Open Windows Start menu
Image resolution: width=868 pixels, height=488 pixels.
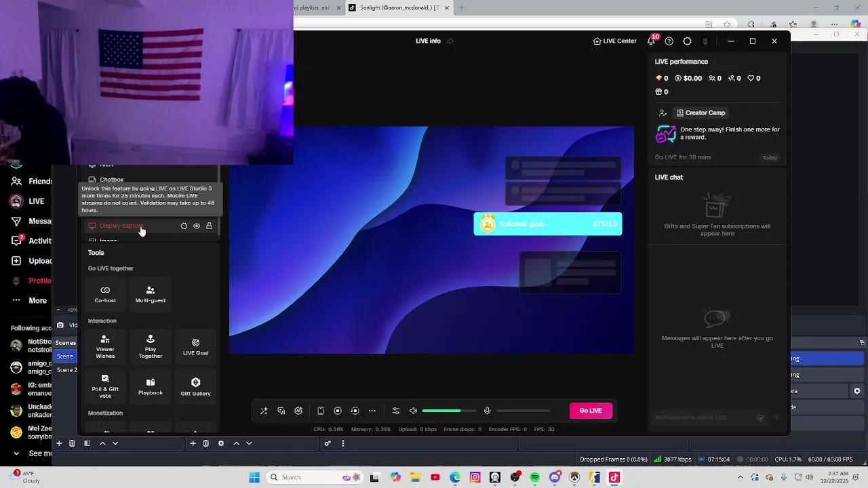click(254, 477)
